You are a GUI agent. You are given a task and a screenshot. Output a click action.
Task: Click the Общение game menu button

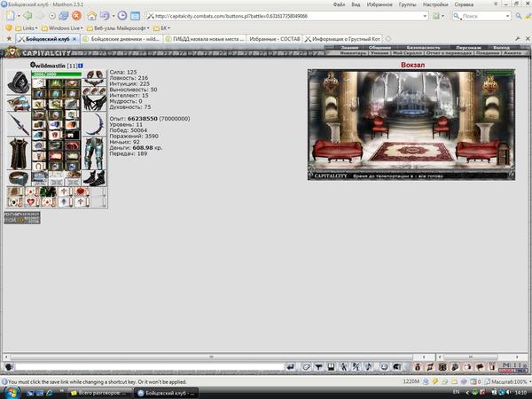tap(379, 48)
